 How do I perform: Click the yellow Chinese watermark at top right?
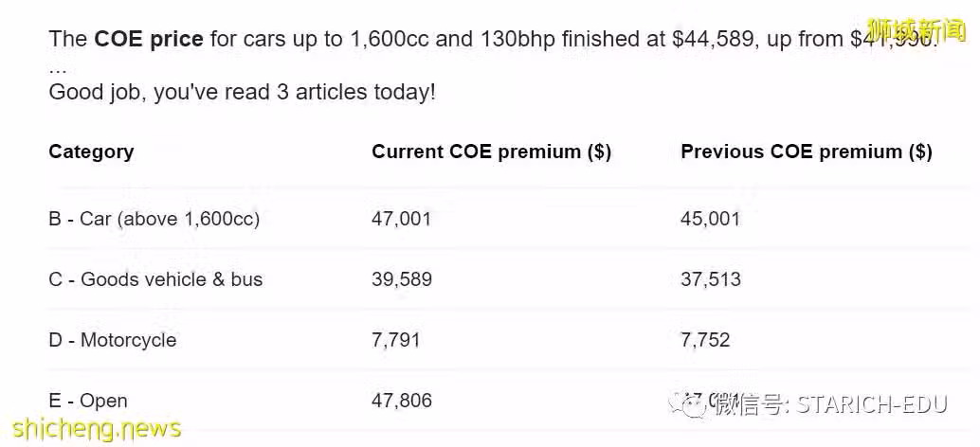(x=916, y=30)
